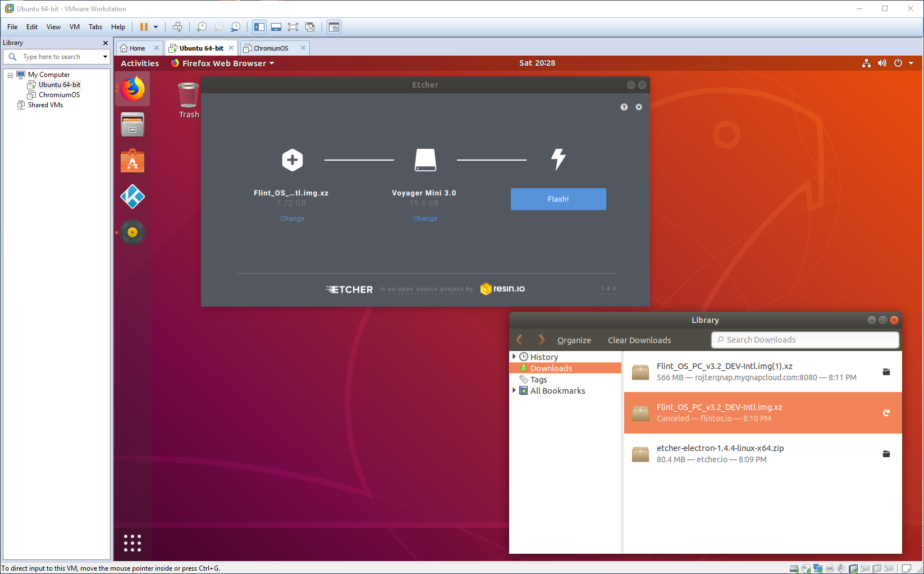This screenshot has height=574, width=924.
Task: Click the Pause VM button in toolbar
Action: [x=144, y=27]
